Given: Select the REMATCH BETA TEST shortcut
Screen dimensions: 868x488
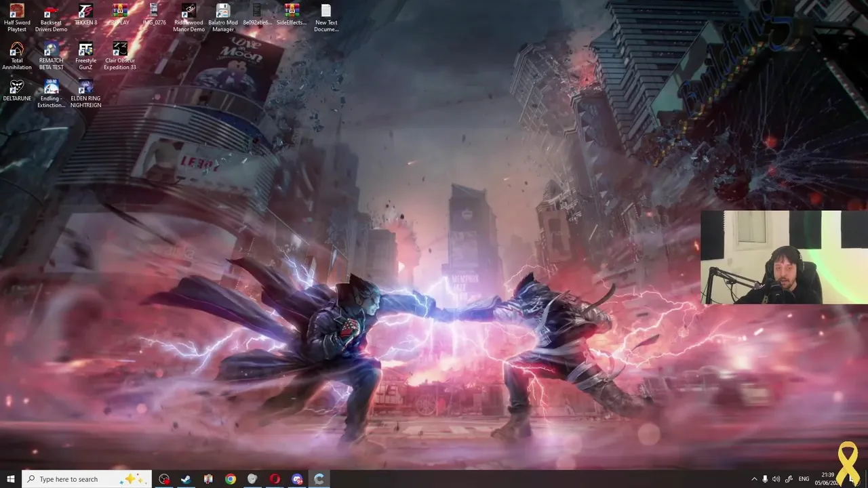Looking at the screenshot, I should pos(52,56).
